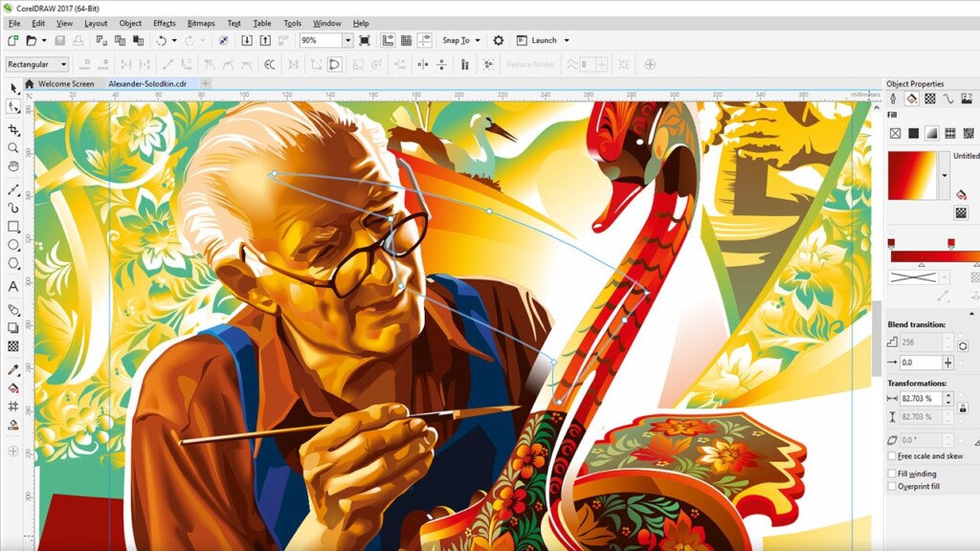Screen dimensions: 980x551
Task: Select the Color Eyedropper tool
Action: pos(13,370)
